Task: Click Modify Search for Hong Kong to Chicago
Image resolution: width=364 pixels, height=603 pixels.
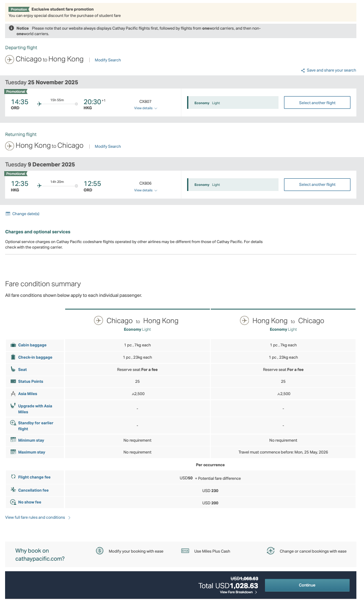Action: tap(108, 147)
